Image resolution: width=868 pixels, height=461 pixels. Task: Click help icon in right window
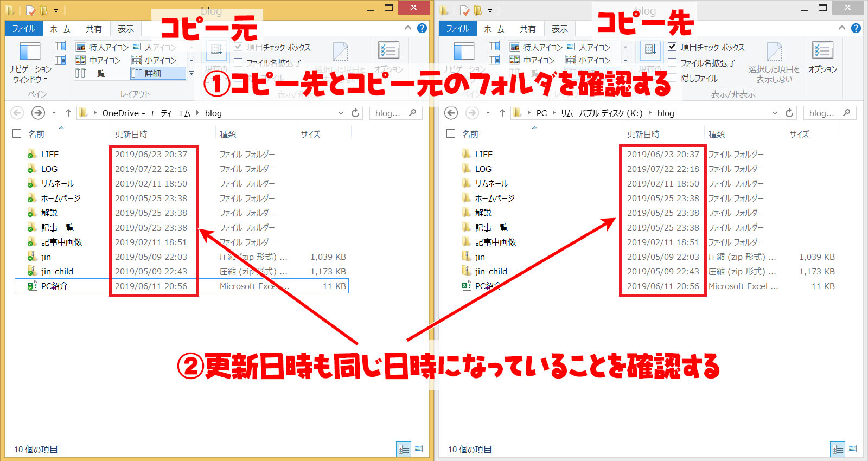pos(856,28)
